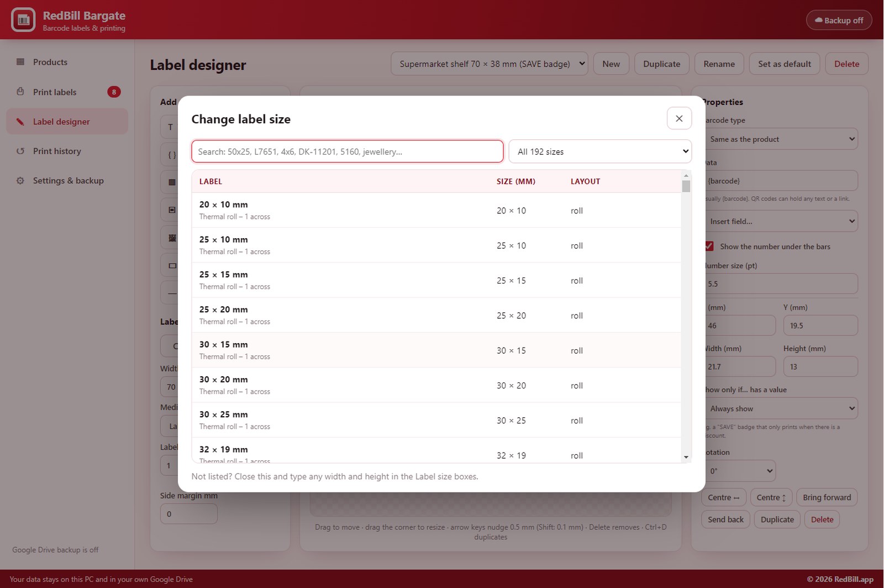
Task: Click the Products grid icon in sidebar
Action: tap(20, 62)
